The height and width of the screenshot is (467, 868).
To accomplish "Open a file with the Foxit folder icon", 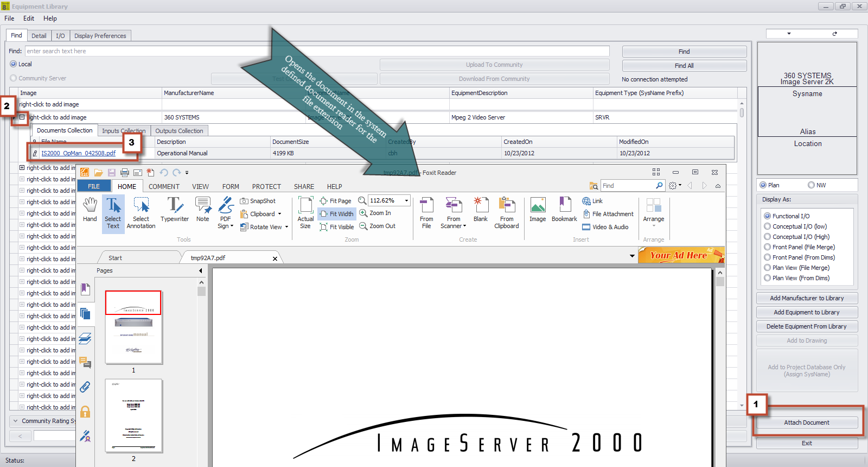I will (x=98, y=173).
